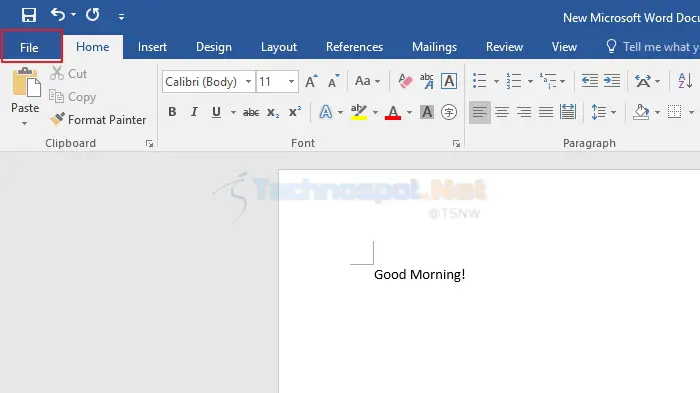Click Line and Paragraph Spacing icon
700x393 pixels.
point(599,112)
